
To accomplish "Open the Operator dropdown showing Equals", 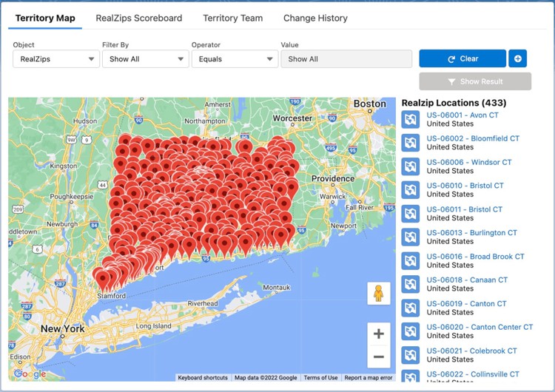I will 234,59.
